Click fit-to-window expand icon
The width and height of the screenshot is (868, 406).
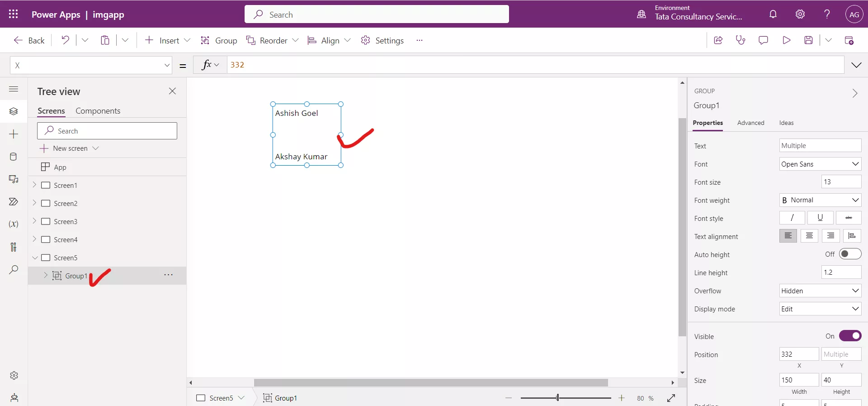click(671, 398)
